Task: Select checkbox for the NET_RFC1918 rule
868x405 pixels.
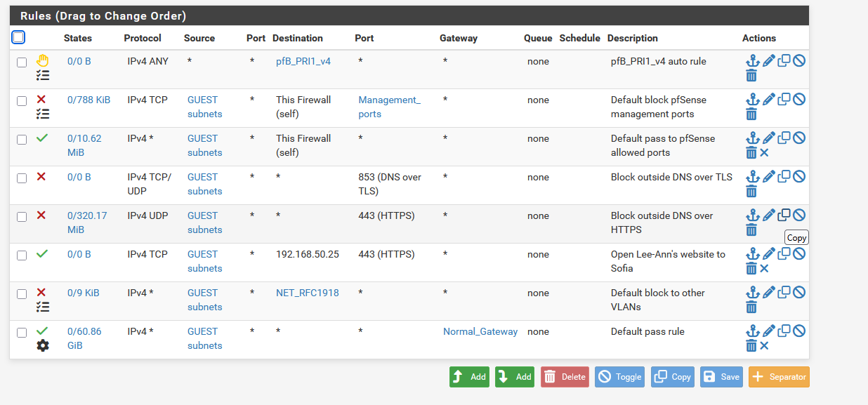Action: [x=22, y=293]
